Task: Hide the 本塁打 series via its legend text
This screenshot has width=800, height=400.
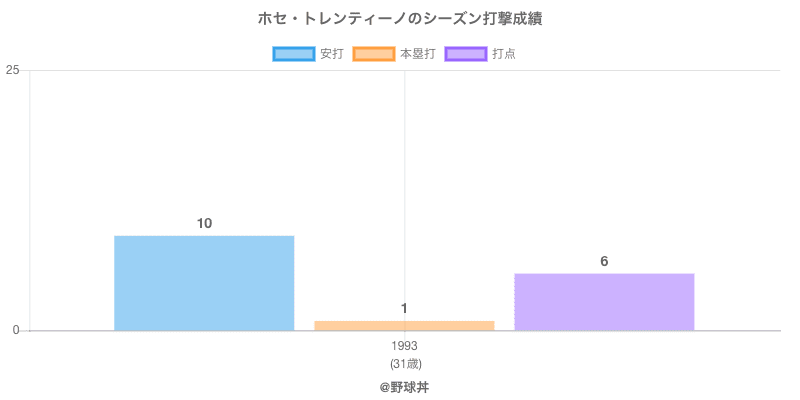Action: tap(417, 54)
